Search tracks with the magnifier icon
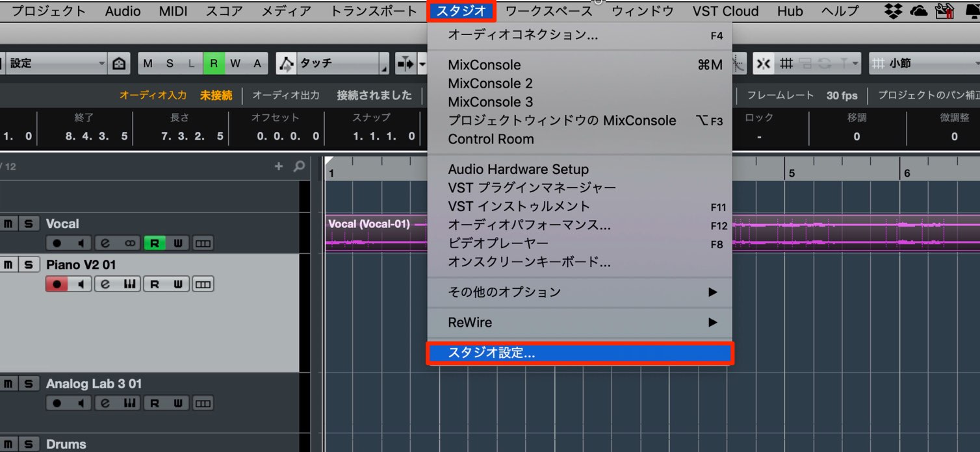 point(299,166)
